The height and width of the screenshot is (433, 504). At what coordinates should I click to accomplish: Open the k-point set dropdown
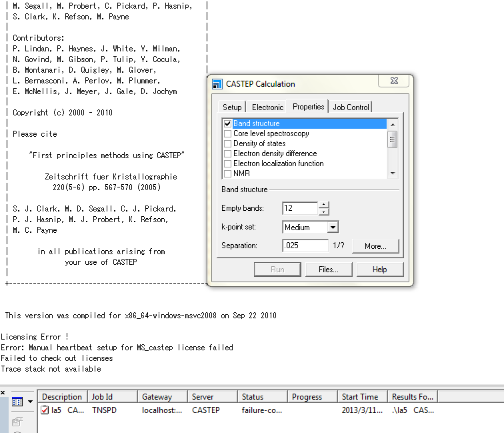[333, 227]
